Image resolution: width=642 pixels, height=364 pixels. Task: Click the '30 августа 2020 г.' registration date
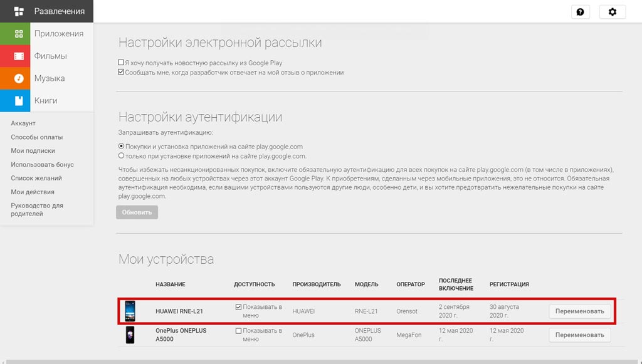[x=504, y=311]
